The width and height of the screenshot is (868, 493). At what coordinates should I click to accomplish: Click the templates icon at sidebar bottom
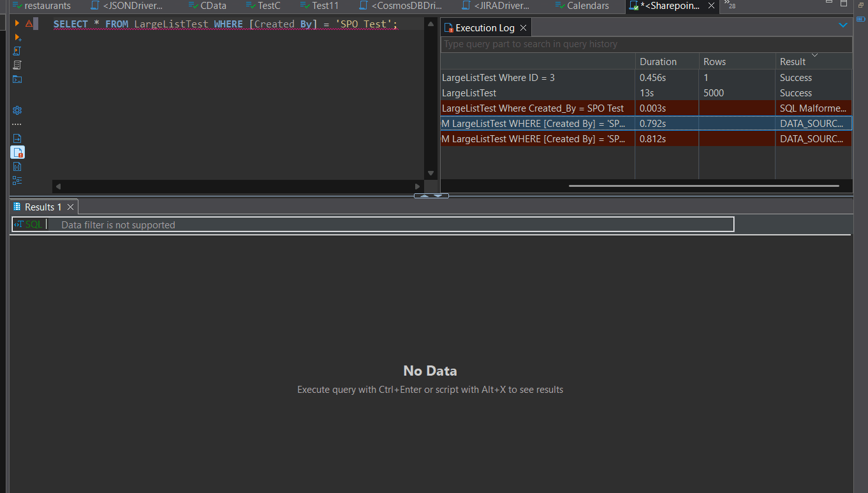pyautogui.click(x=16, y=180)
